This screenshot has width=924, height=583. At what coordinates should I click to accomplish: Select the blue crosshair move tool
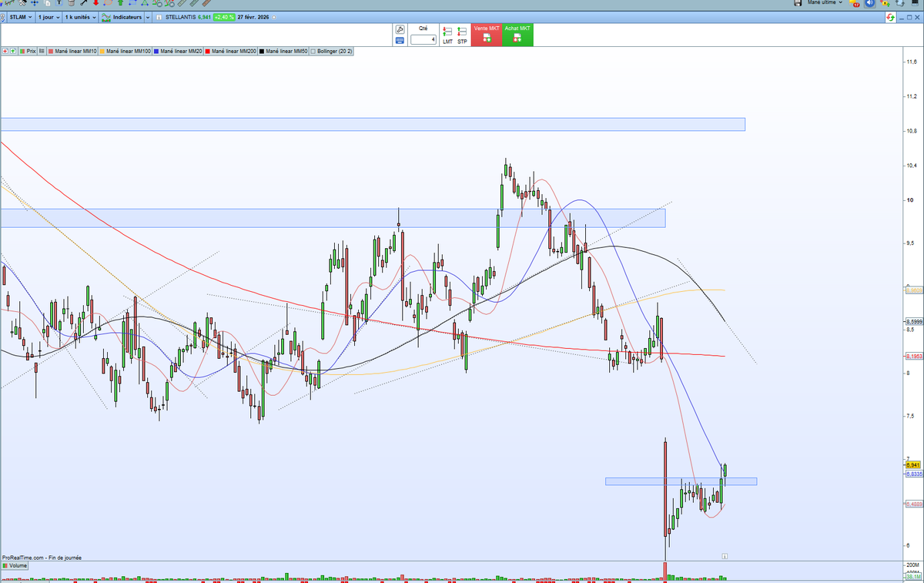35,3
